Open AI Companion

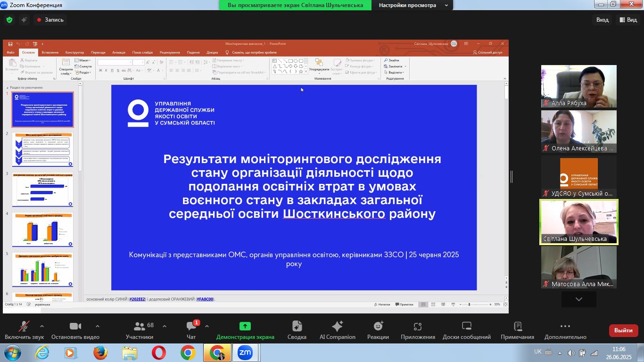pyautogui.click(x=337, y=329)
